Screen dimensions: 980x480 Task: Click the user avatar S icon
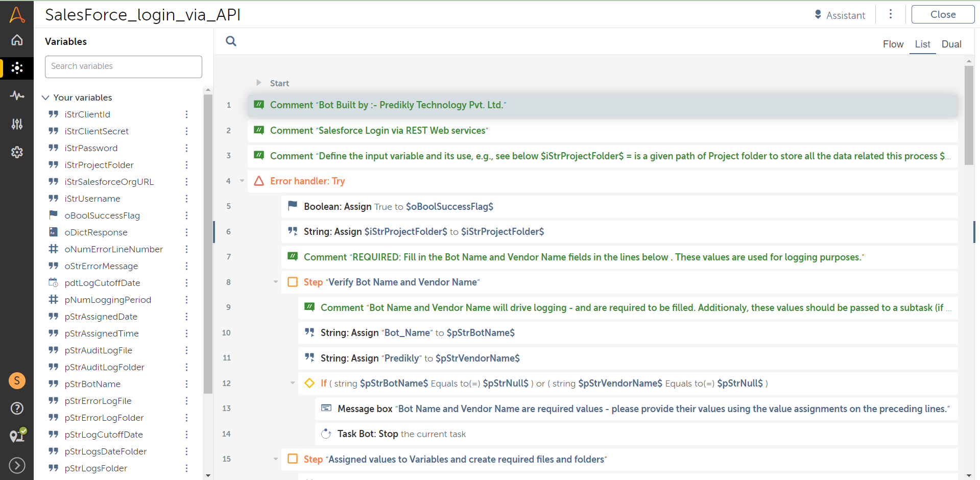(17, 380)
